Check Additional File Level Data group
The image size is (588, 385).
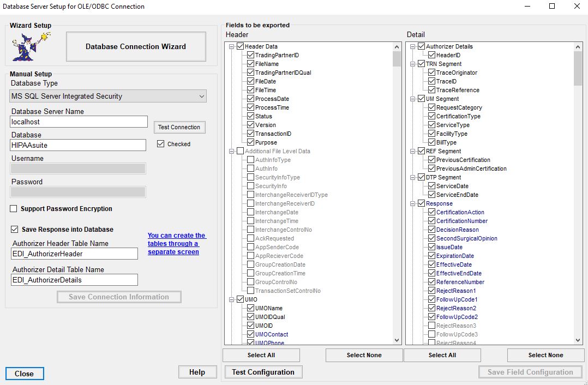241,151
